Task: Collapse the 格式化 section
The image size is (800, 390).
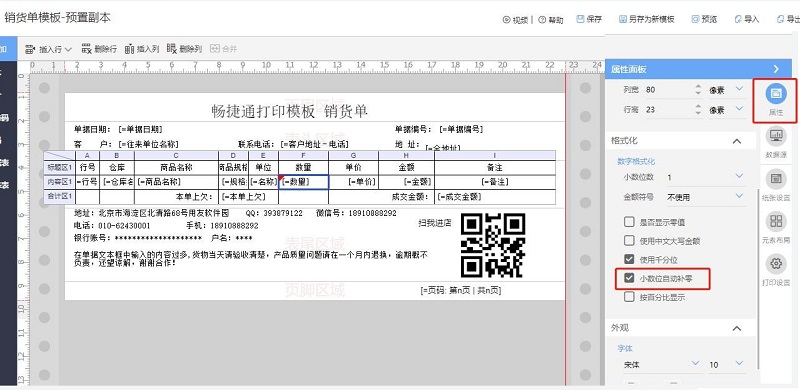Action: (x=736, y=141)
